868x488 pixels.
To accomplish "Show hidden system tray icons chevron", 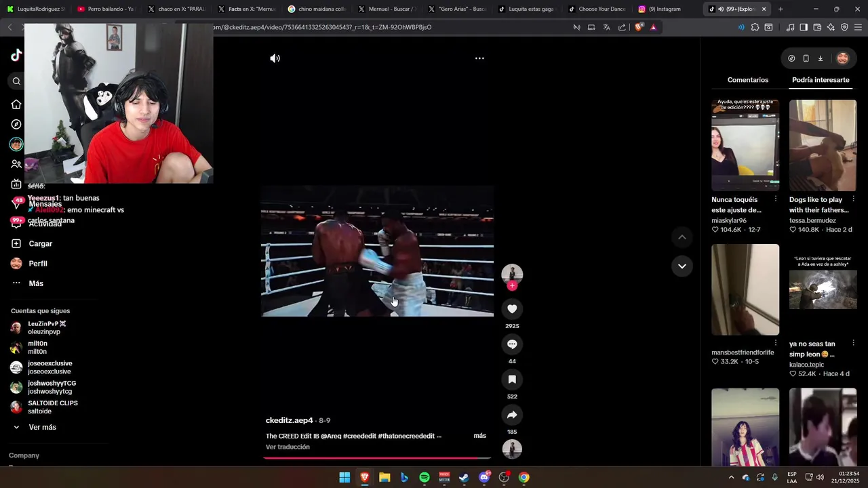I will tap(731, 477).
